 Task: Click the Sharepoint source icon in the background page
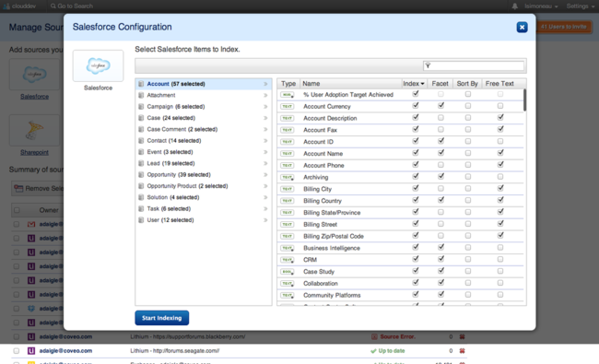[x=34, y=130]
